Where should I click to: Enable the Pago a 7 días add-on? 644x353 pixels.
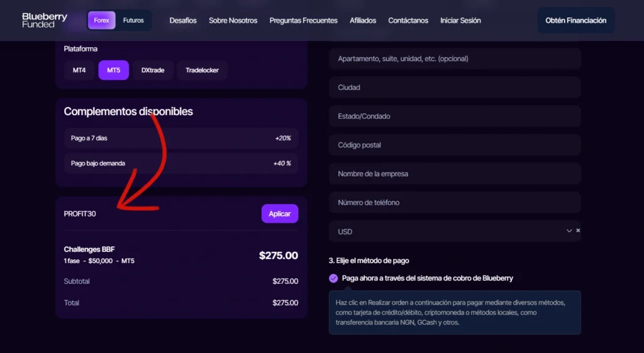(x=181, y=138)
